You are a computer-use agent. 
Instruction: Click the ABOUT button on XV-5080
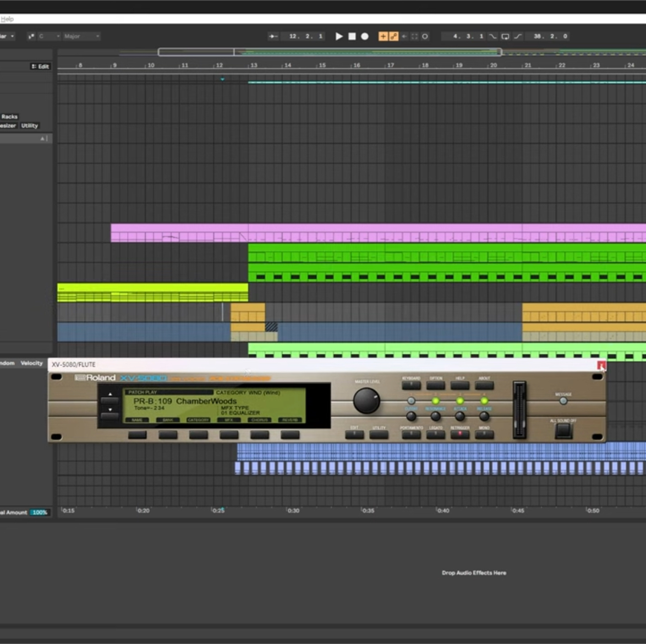click(484, 385)
